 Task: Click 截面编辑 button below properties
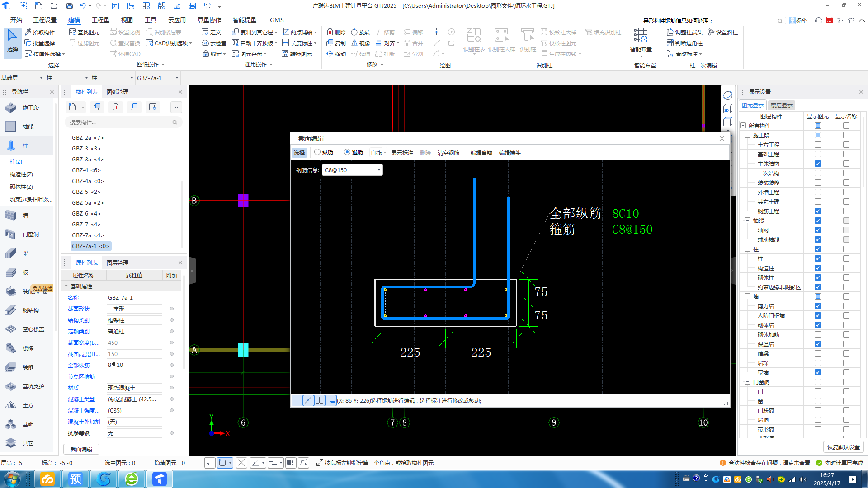pyautogui.click(x=81, y=449)
